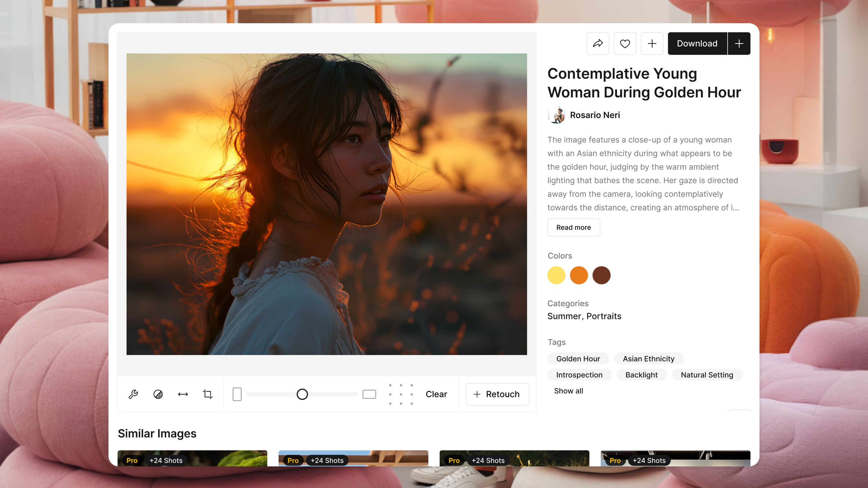Pick the orange color swatch
This screenshot has width=868, height=488.
coord(579,275)
